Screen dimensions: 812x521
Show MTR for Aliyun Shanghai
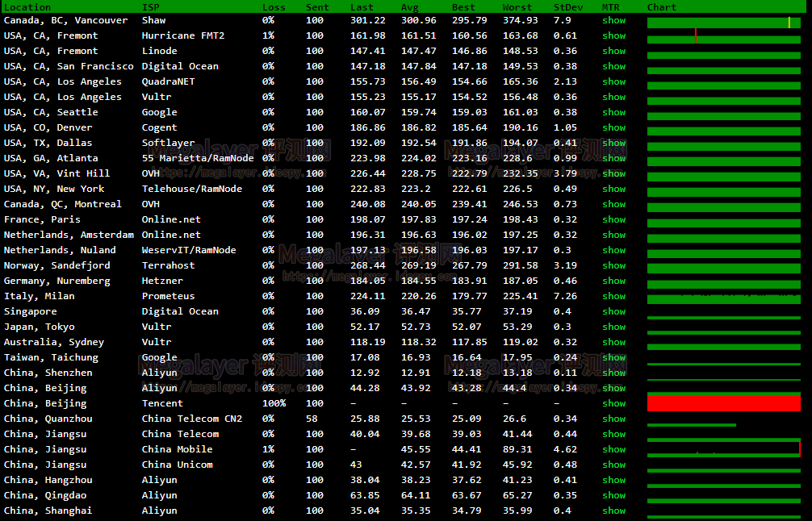coord(613,511)
